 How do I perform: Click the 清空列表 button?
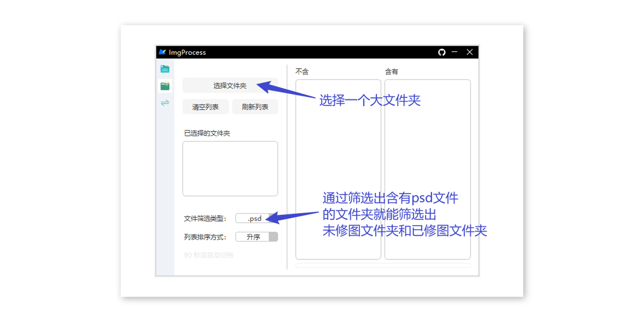205,106
